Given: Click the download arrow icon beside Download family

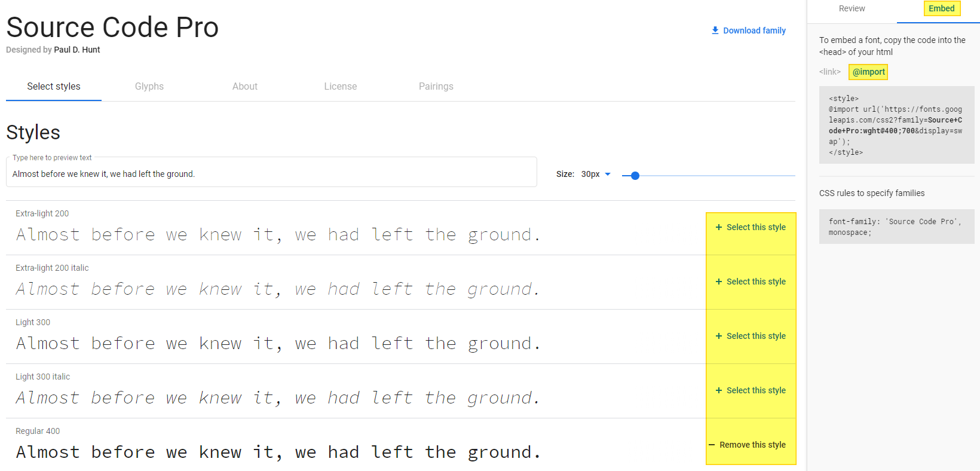Looking at the screenshot, I should 715,30.
